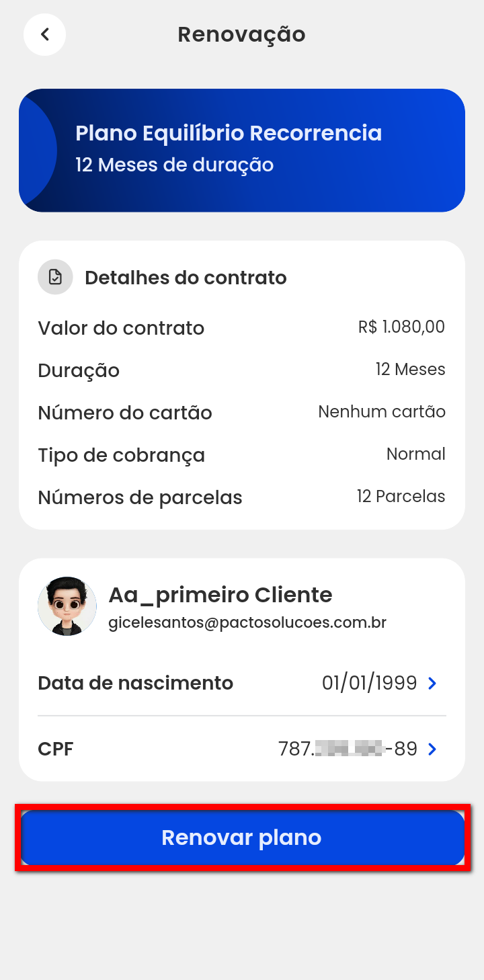Viewport: 484px width, 980px height.
Task: Expand the Data de nascimento chevron
Action: [x=432, y=684]
